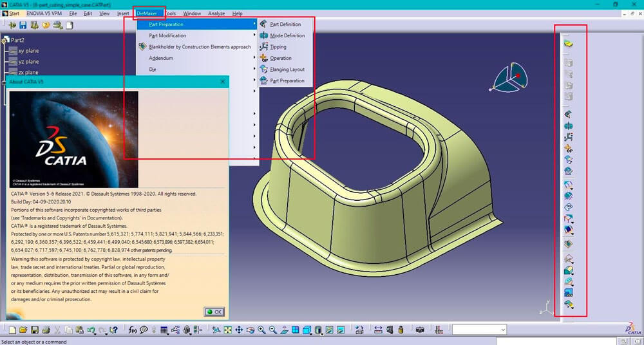Click the Zoom In magnifier icon
This screenshot has width=644, height=345.
click(261, 330)
